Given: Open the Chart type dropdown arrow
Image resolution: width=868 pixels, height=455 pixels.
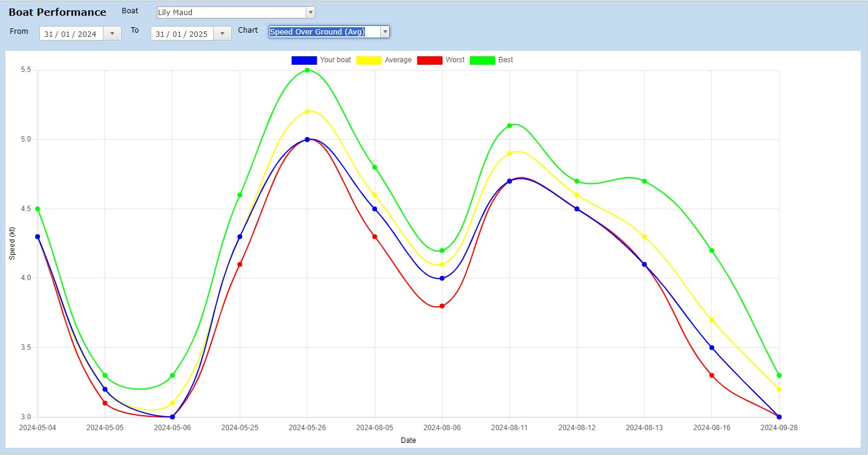Looking at the screenshot, I should pos(384,31).
